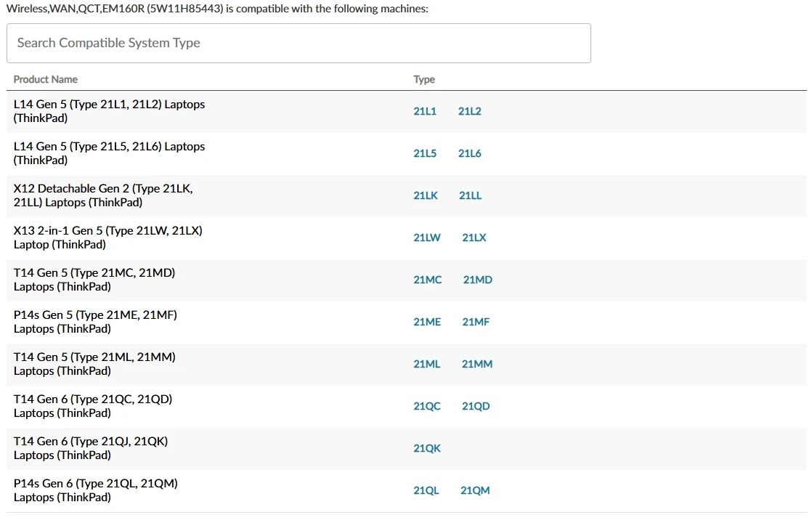This screenshot has width=812, height=523.
Task: Open the 21L1 type link
Action: [425, 111]
